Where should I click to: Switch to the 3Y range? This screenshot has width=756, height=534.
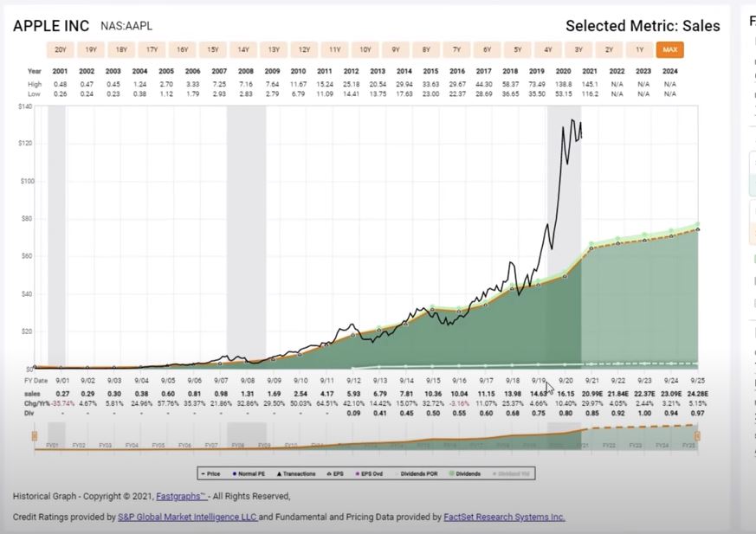[x=578, y=49]
